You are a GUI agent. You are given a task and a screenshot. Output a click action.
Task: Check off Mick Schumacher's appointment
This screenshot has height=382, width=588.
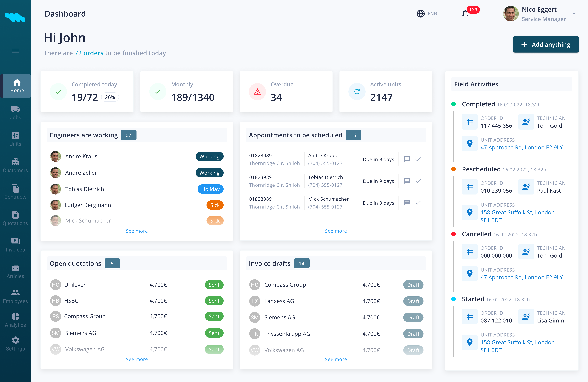coord(418,203)
